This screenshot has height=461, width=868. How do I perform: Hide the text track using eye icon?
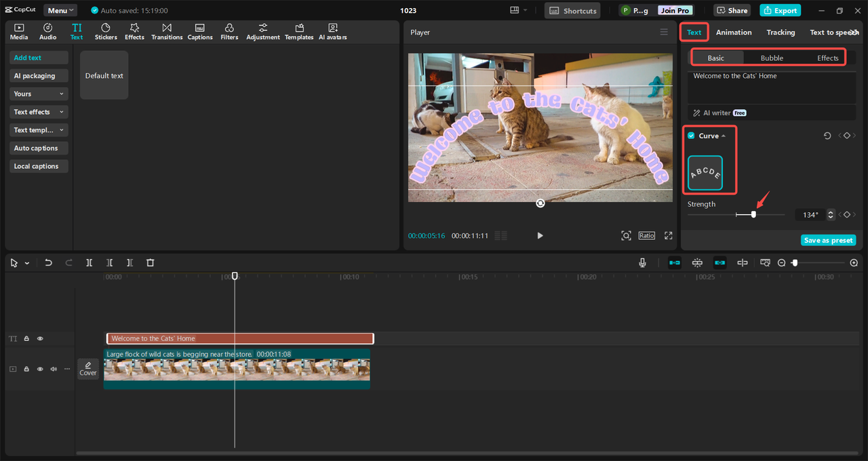coord(40,338)
